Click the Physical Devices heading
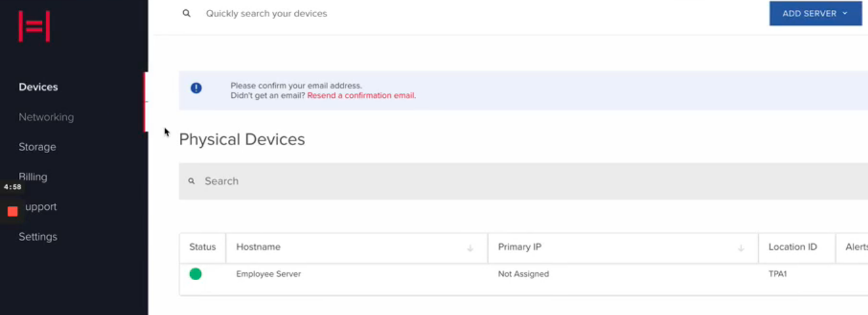This screenshot has width=868, height=315. 242,140
